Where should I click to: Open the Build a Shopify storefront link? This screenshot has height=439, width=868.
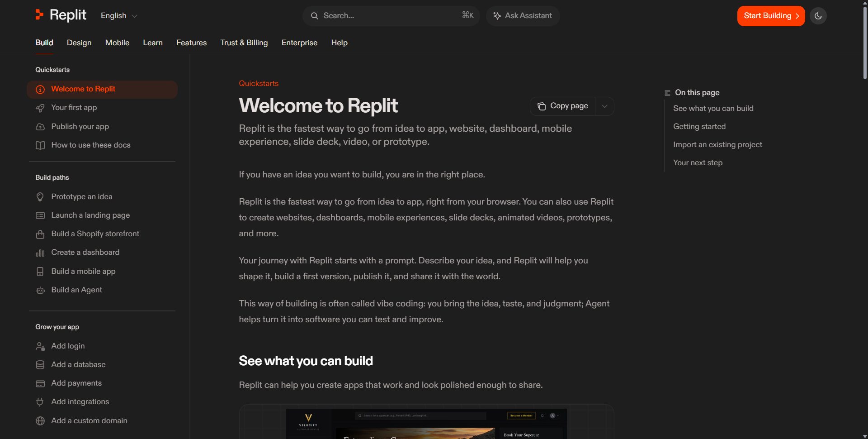point(95,234)
